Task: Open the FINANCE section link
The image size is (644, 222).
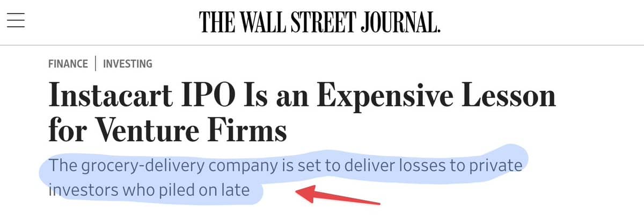Action: point(68,64)
